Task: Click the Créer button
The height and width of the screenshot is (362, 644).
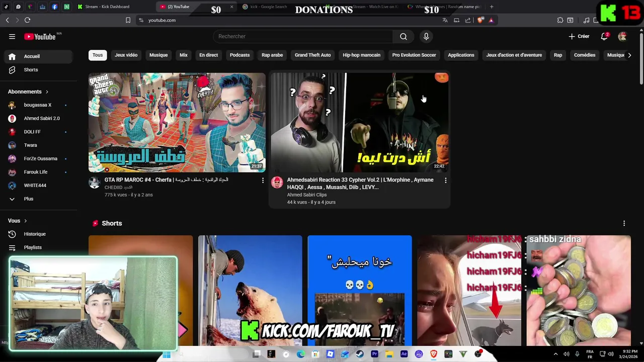Action: tap(579, 36)
